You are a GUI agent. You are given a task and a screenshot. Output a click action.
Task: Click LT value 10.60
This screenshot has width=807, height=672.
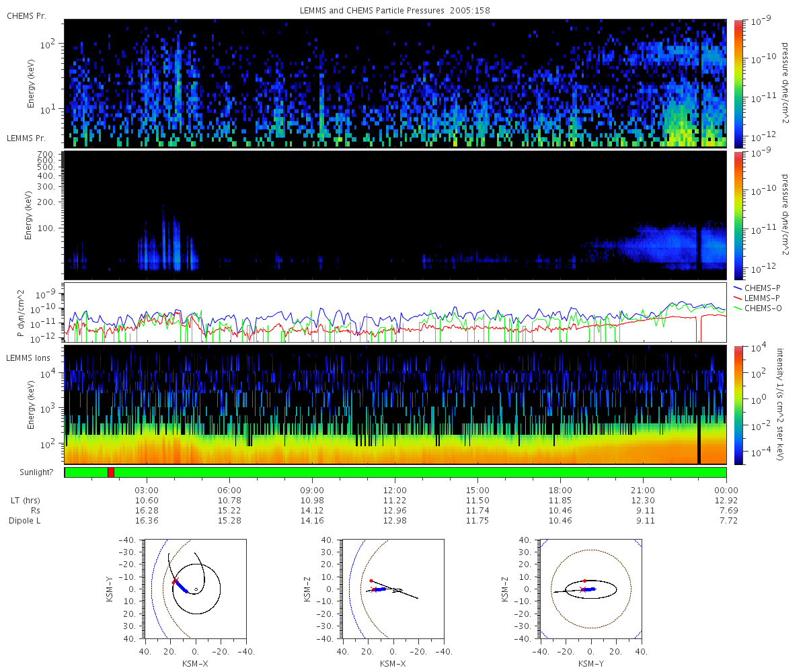pyautogui.click(x=147, y=501)
